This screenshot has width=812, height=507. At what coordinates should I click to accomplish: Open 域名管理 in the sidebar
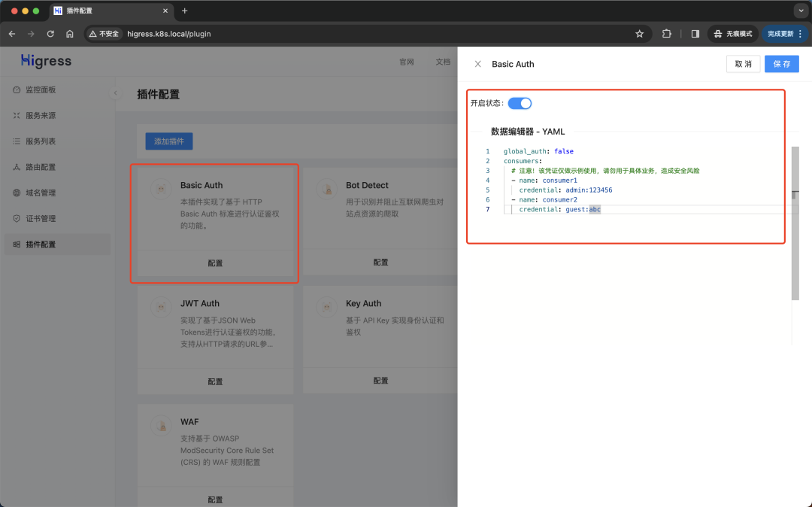57,193
